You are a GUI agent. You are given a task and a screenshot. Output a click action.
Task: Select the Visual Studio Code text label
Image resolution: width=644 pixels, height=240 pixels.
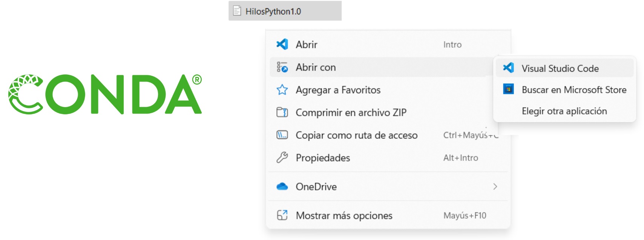(x=560, y=68)
